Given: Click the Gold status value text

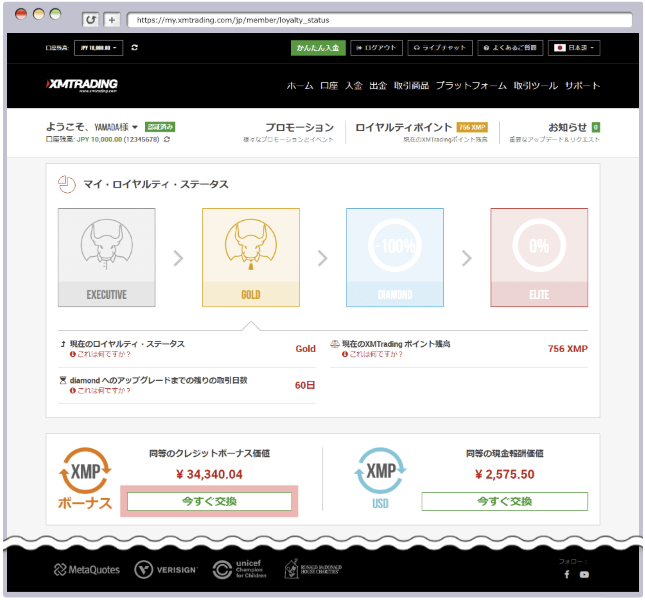Looking at the screenshot, I should coord(305,349).
